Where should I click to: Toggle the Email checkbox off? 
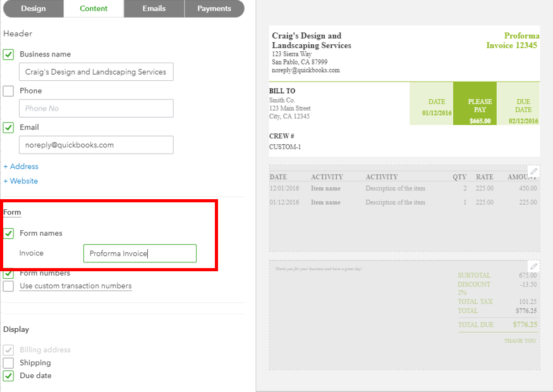(x=8, y=128)
